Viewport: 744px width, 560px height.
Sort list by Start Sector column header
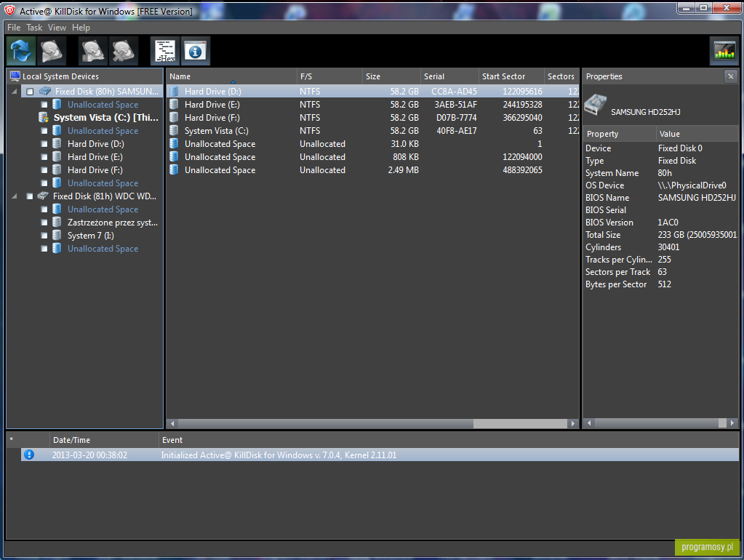pos(511,76)
